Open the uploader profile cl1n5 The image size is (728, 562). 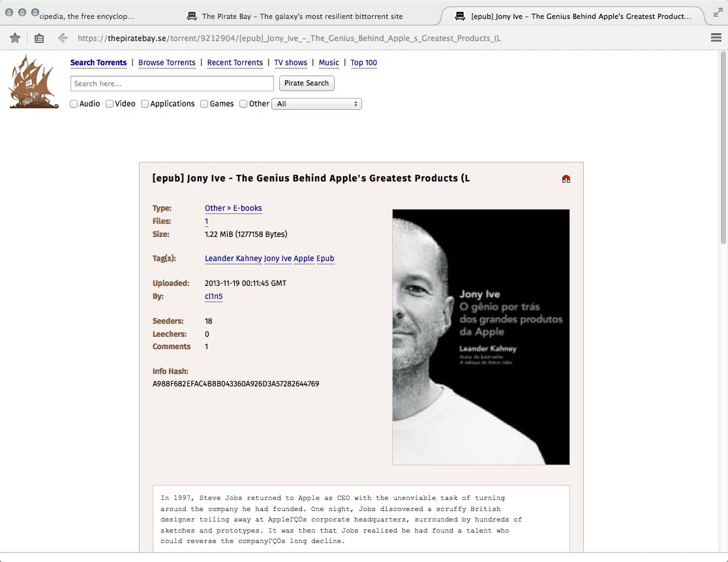[x=213, y=296]
